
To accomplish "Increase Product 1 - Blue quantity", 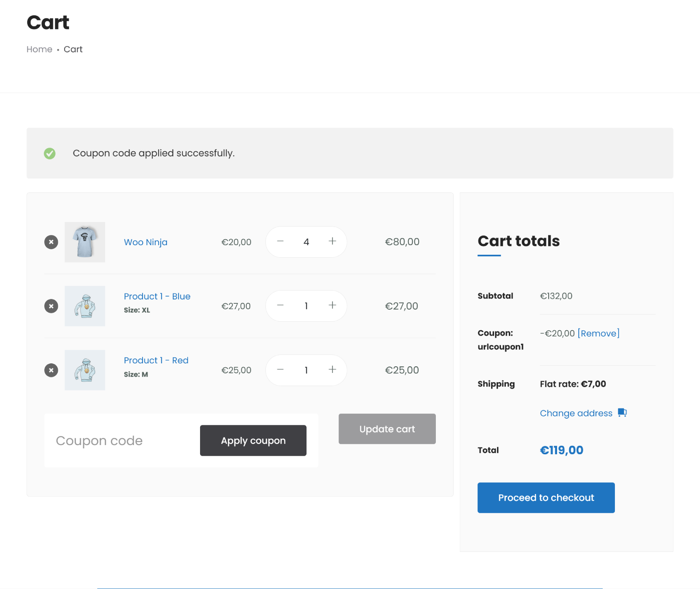I will tap(332, 306).
